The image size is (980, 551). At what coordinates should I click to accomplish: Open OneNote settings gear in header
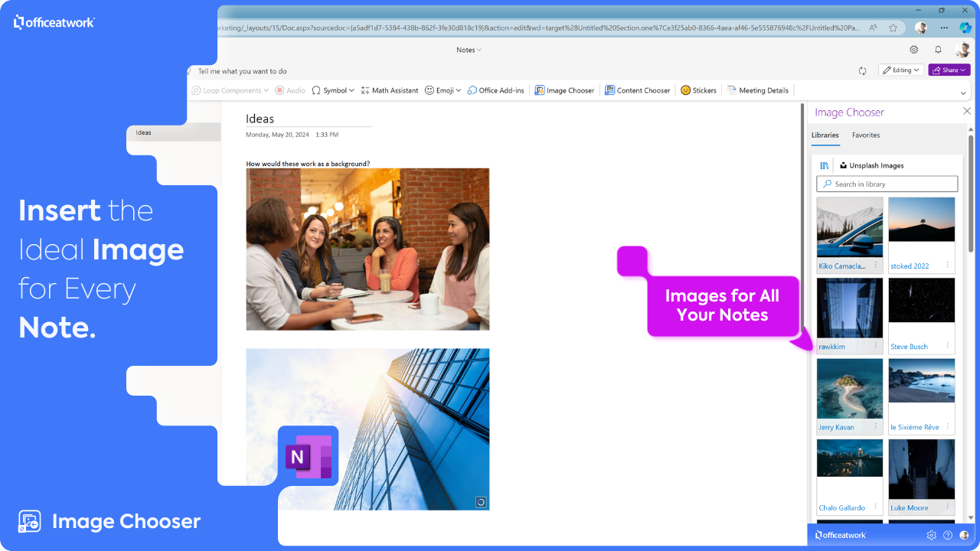click(x=913, y=50)
